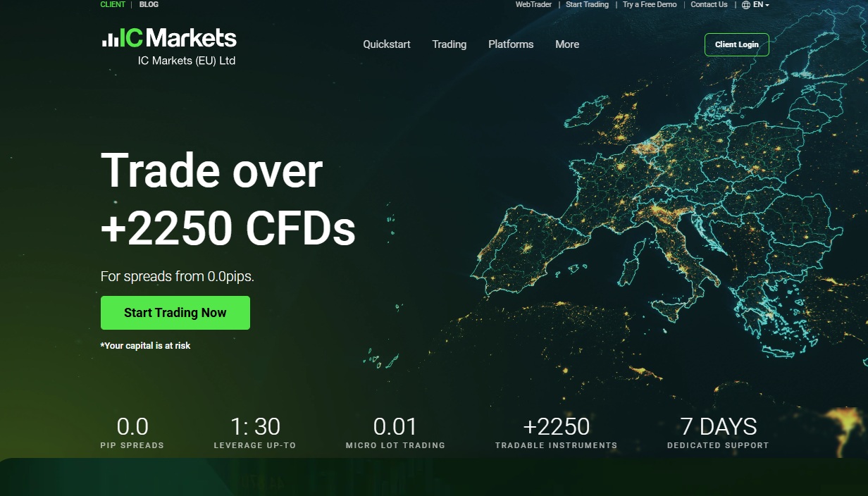The width and height of the screenshot is (868, 496).
Task: Click the 7 DAYS DEDICATED SUPPORT stat
Action: click(x=719, y=433)
